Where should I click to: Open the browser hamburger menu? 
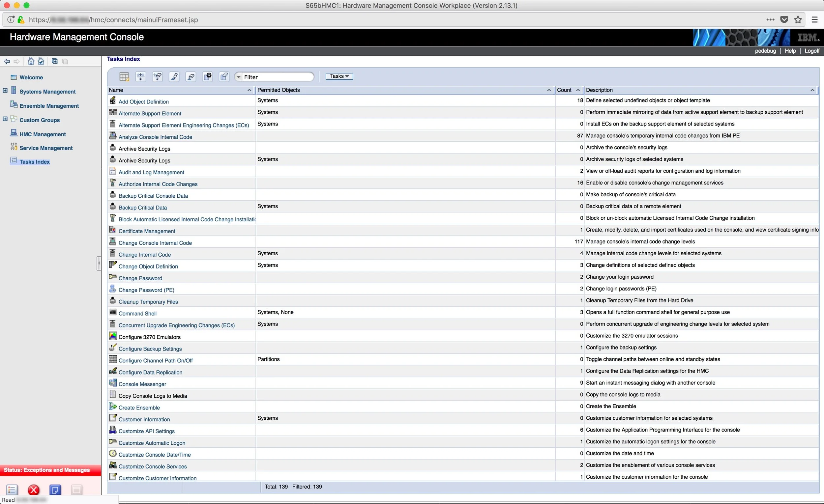(815, 20)
